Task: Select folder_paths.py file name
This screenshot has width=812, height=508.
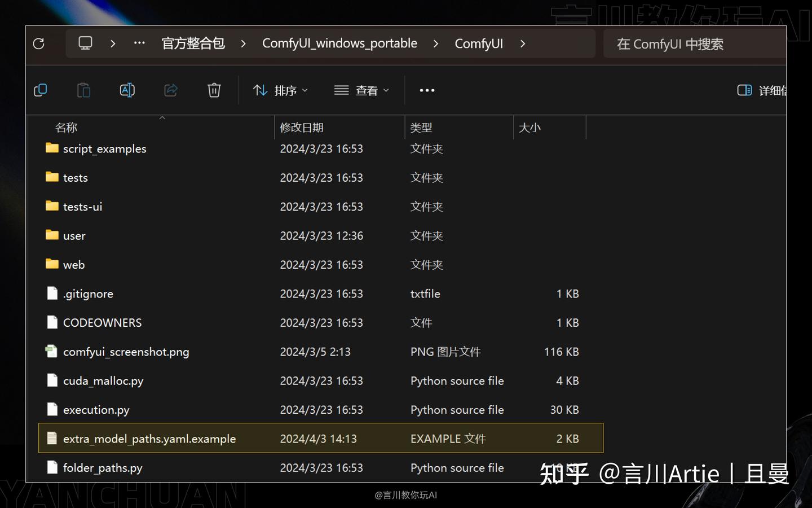Action: (x=103, y=468)
